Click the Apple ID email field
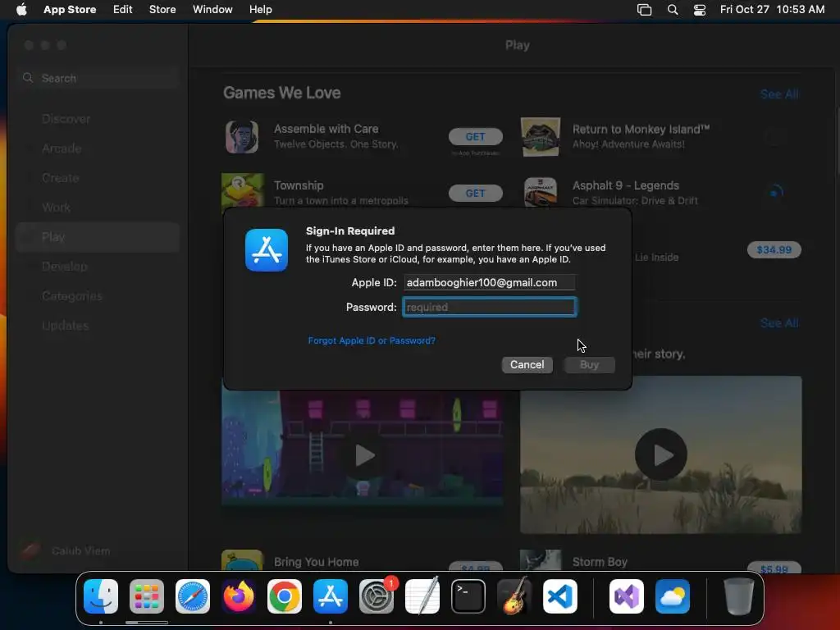Viewport: 840px width, 630px height. [x=490, y=282]
